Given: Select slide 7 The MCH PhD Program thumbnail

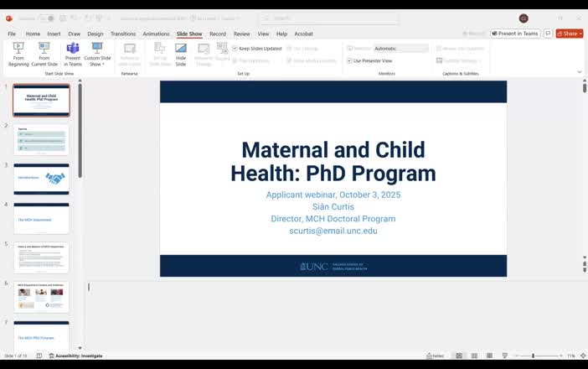Looking at the screenshot, I should tap(41, 335).
